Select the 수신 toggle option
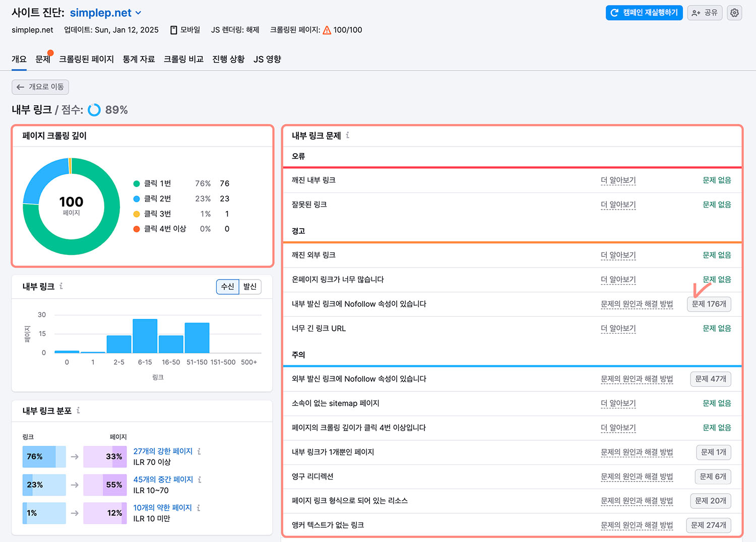 (228, 287)
